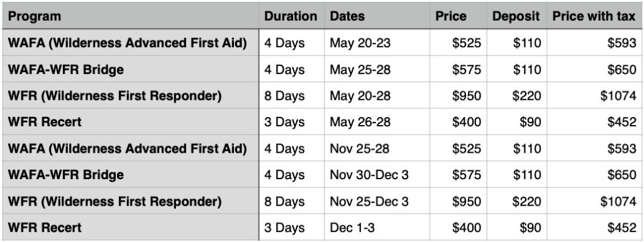644x242 pixels.
Task: Click the May 20-28 dates cell
Action: [x=377, y=95]
